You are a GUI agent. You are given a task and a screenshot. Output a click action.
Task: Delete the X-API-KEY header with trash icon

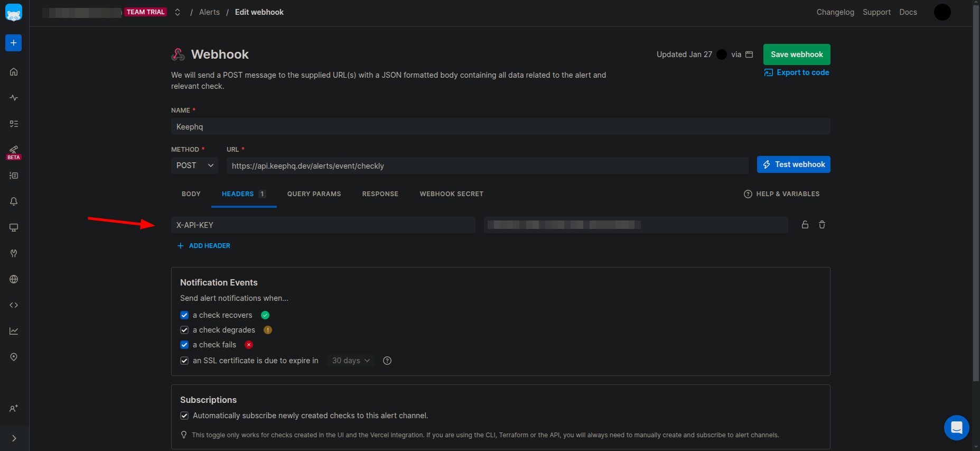[x=822, y=225]
